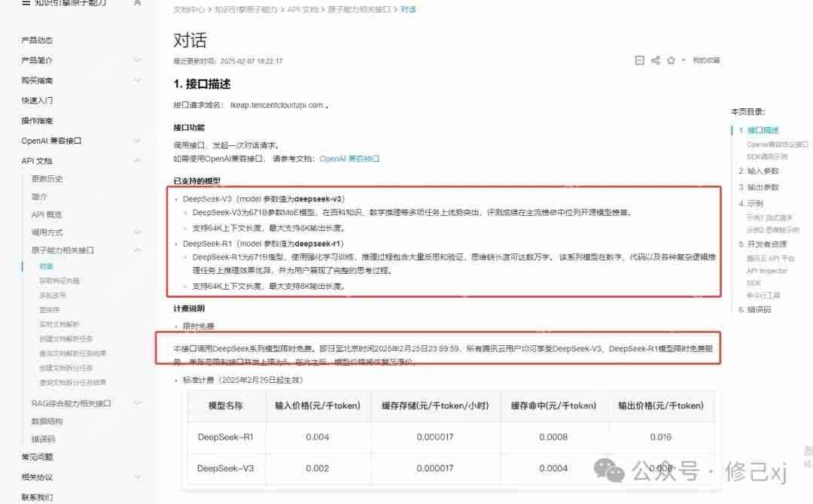Click 文档中心 in the breadcrumb
This screenshot has width=813, height=504.
coord(189,10)
